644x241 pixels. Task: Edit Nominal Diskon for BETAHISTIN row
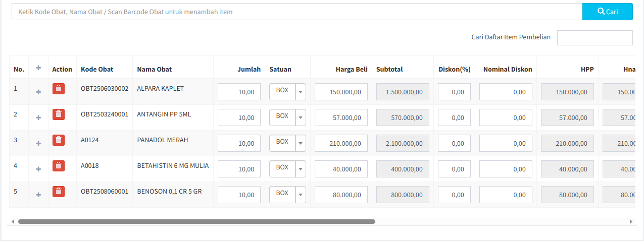(x=506, y=169)
